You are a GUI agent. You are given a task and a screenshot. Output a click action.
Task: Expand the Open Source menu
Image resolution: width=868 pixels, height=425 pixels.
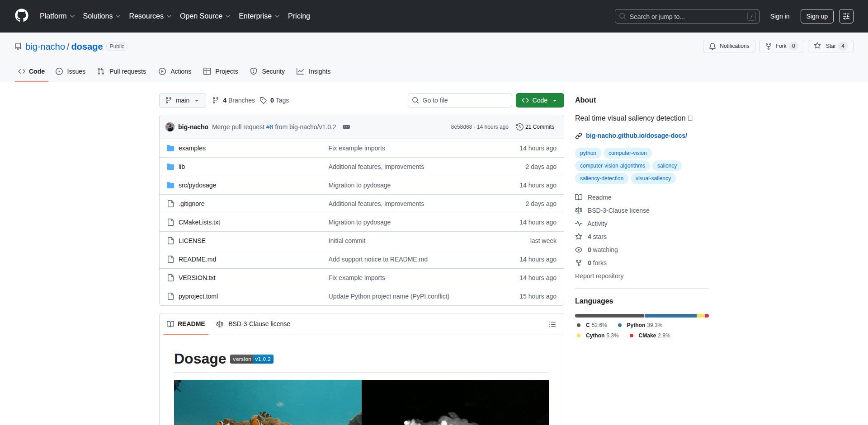tap(205, 16)
